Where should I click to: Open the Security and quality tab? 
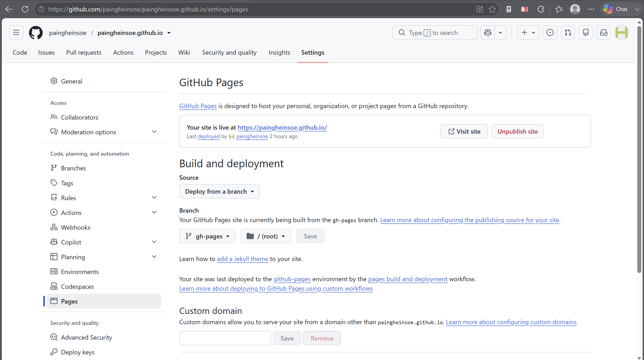(229, 52)
